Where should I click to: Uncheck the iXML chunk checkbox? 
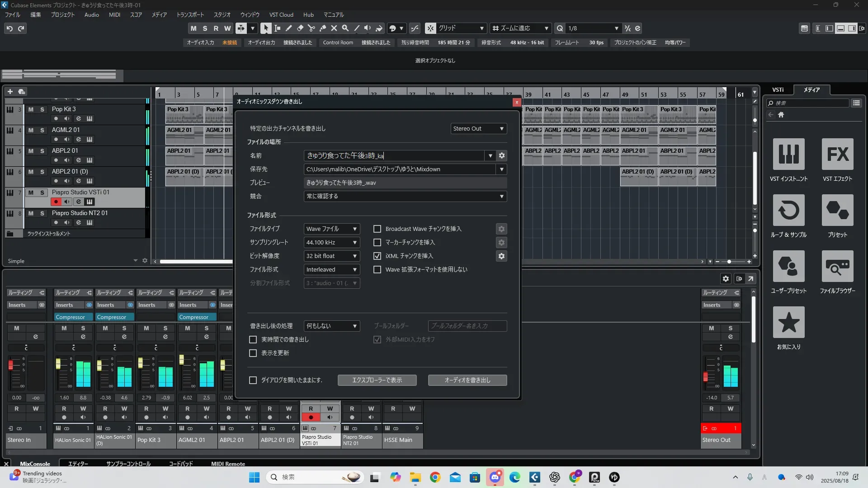click(377, 256)
